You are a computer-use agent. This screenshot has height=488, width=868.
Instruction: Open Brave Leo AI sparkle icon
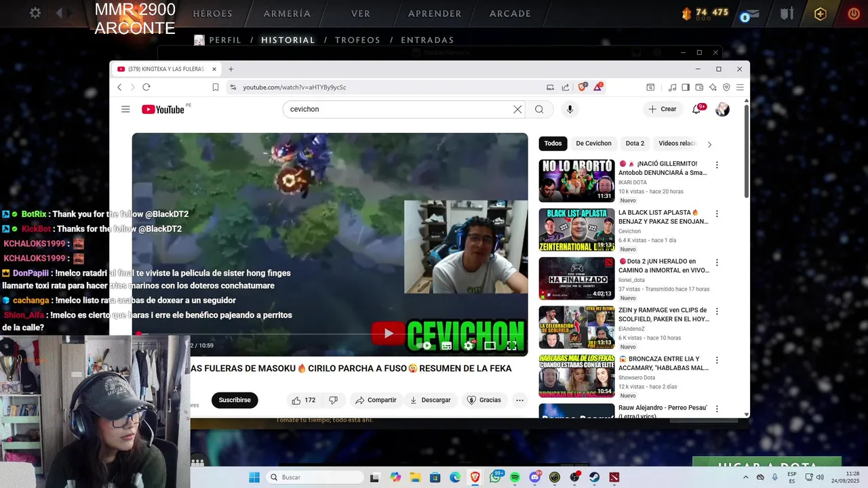tap(713, 87)
